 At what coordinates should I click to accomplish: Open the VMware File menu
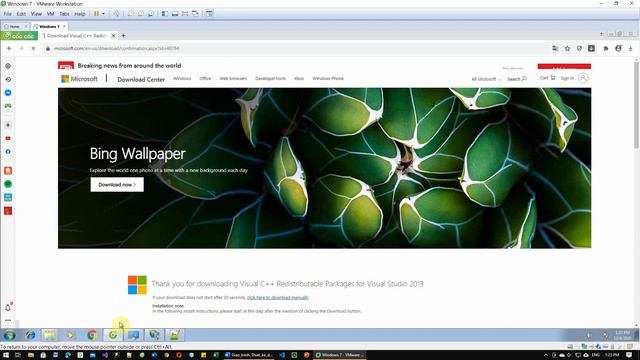coord(7,13)
